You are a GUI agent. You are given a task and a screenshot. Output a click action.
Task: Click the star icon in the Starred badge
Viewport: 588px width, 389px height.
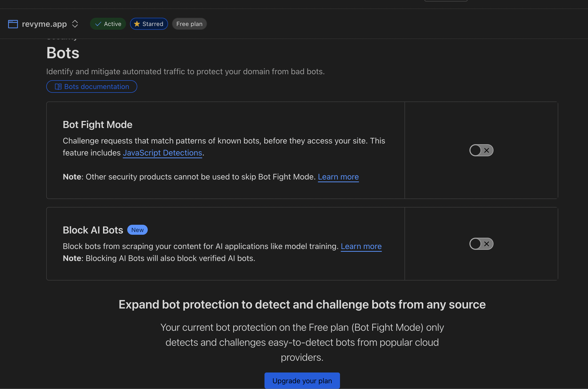pyautogui.click(x=137, y=24)
